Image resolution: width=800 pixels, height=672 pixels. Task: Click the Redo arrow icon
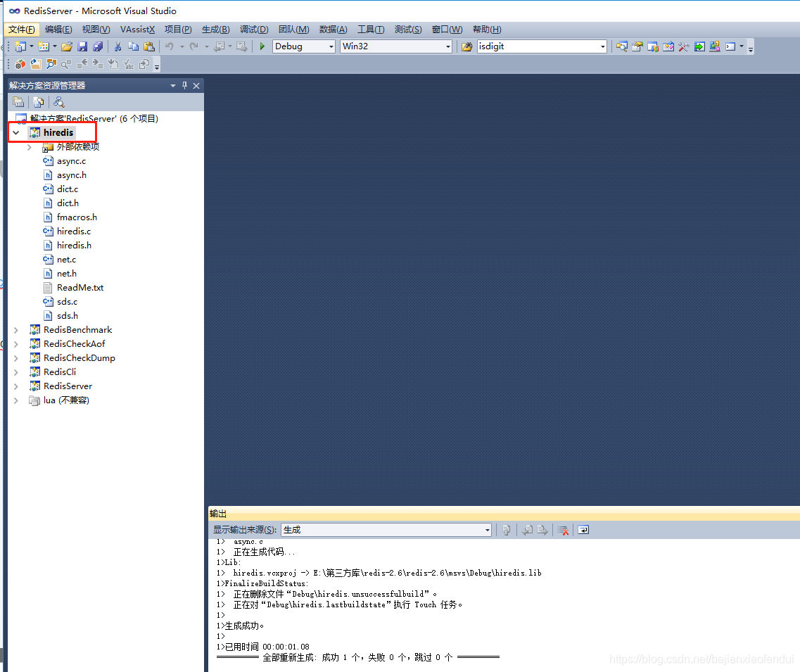click(x=194, y=46)
